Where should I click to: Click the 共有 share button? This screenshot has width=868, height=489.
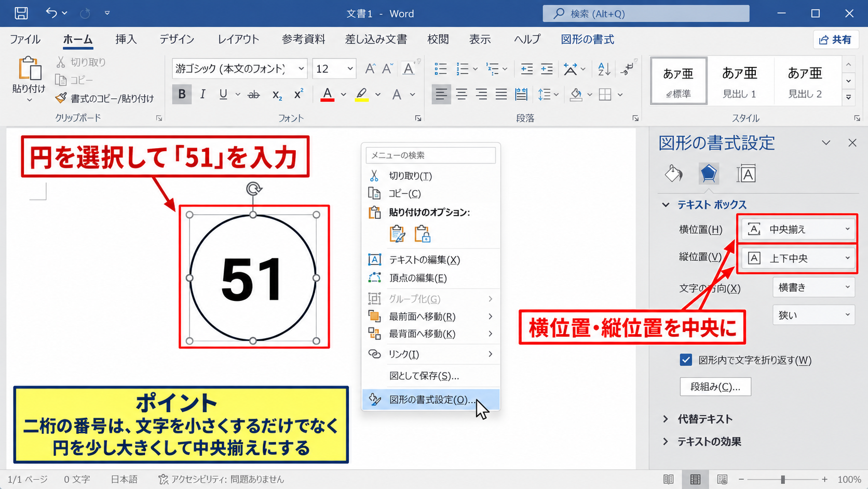click(x=835, y=39)
